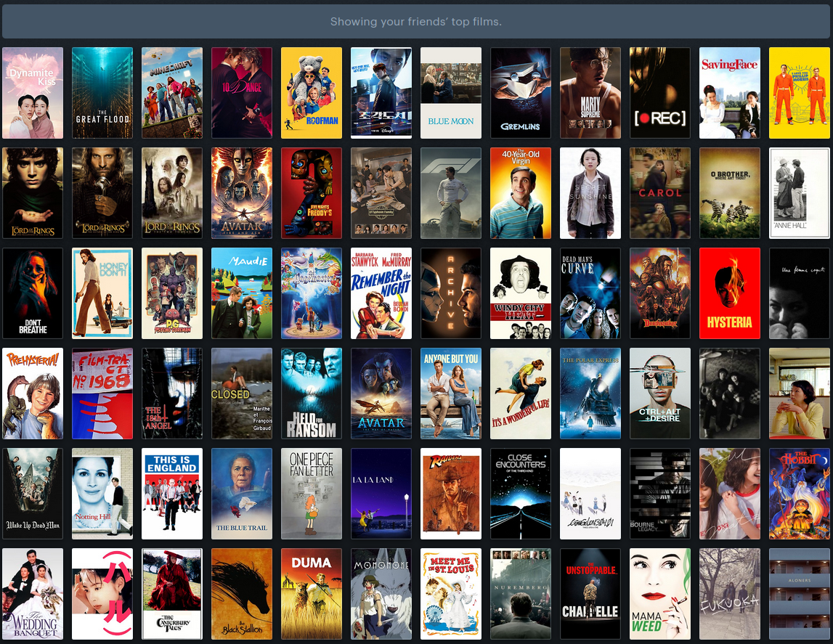Screen dimensions: 833x644
Task: Open the Dynamite Kiss poster
Action: pyautogui.click(x=33, y=93)
